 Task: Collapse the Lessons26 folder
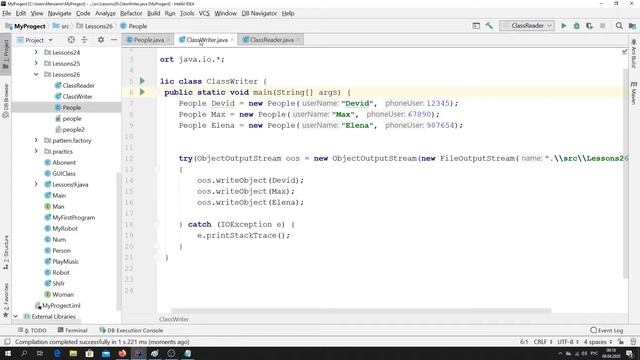click(x=36, y=74)
